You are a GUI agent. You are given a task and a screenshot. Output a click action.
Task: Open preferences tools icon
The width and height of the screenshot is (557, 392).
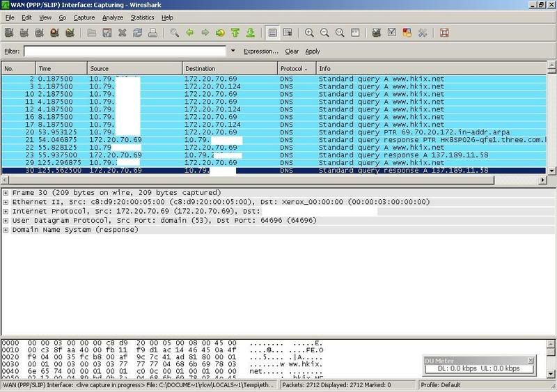click(x=423, y=33)
